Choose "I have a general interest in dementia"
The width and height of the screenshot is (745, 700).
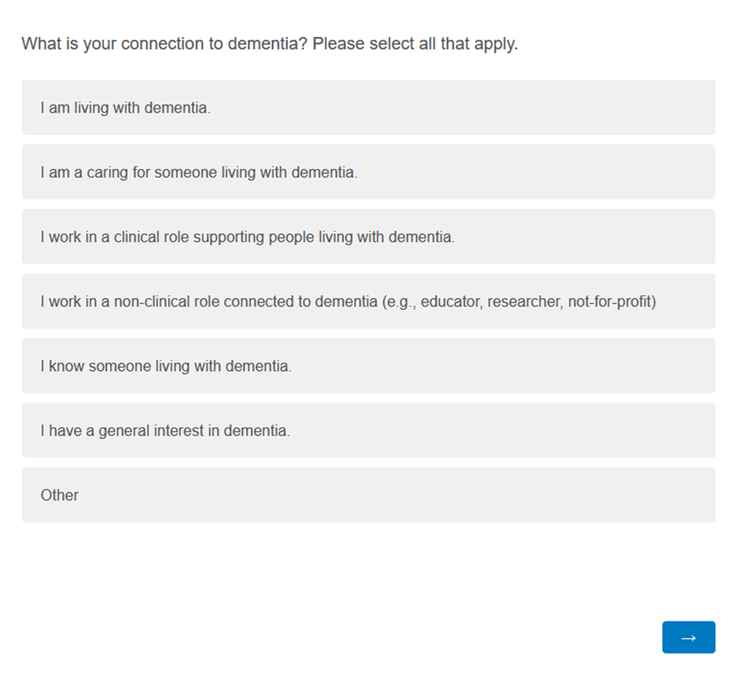coord(367,430)
